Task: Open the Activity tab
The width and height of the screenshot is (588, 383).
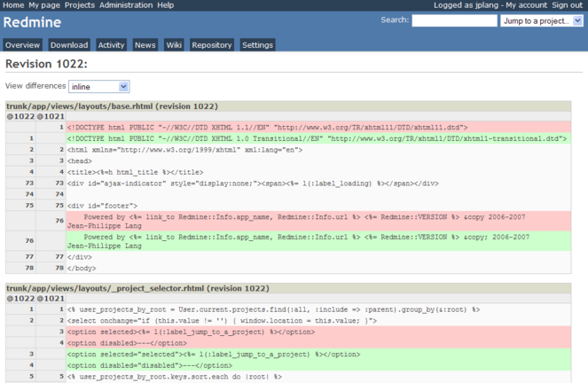Action: (111, 45)
